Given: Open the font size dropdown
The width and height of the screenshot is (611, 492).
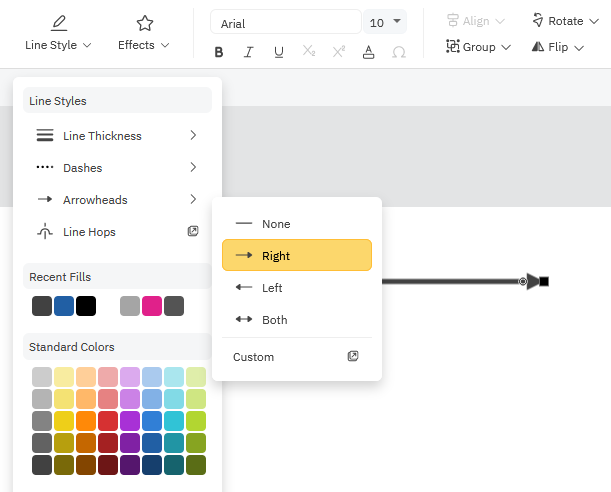Looking at the screenshot, I should [386, 22].
